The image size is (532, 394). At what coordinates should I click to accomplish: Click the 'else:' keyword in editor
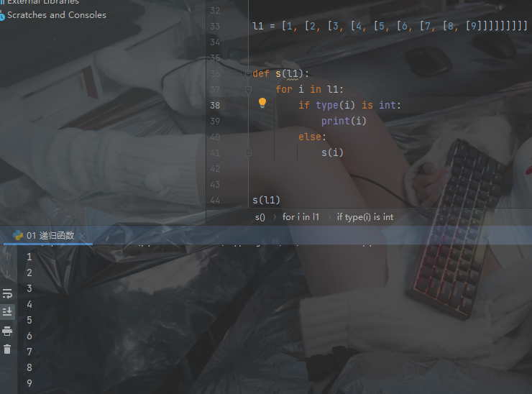(312, 137)
